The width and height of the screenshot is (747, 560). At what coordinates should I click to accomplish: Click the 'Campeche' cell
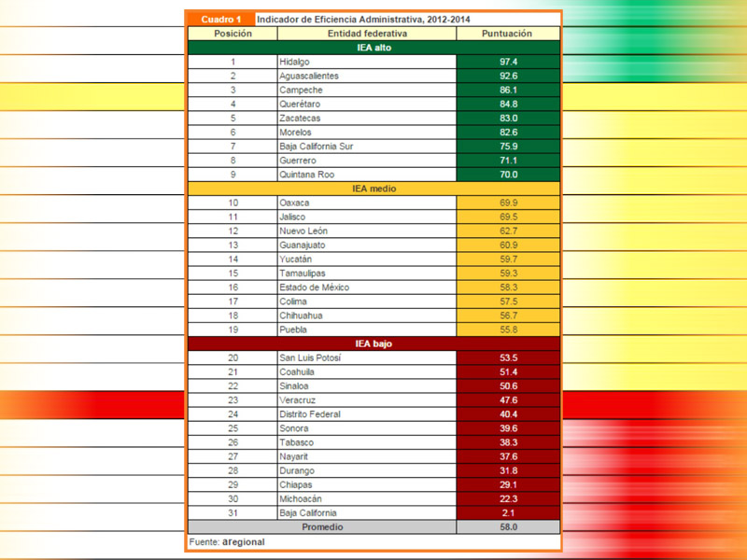(x=367, y=90)
